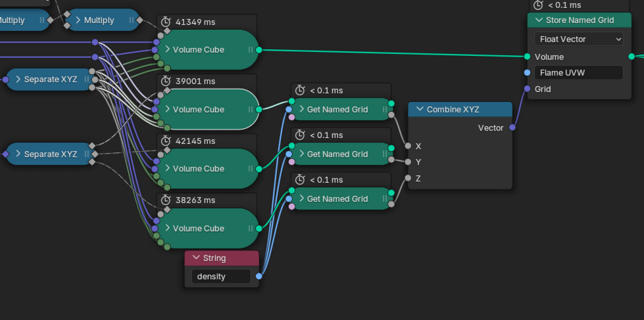
Task: Click the grip handle on the right Multiply node
Action: [x=132, y=20]
